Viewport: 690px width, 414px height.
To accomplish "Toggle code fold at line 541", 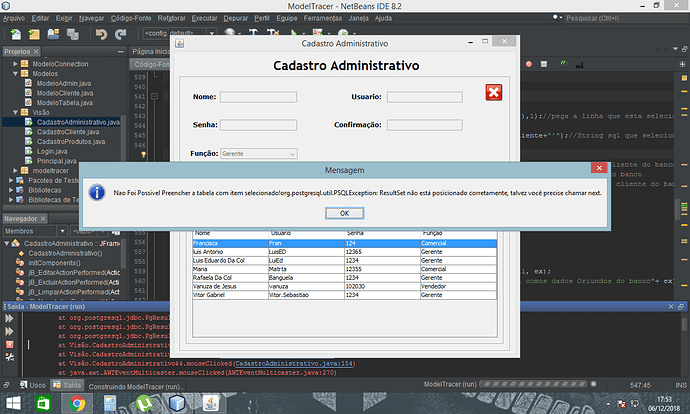I will pos(154,96).
